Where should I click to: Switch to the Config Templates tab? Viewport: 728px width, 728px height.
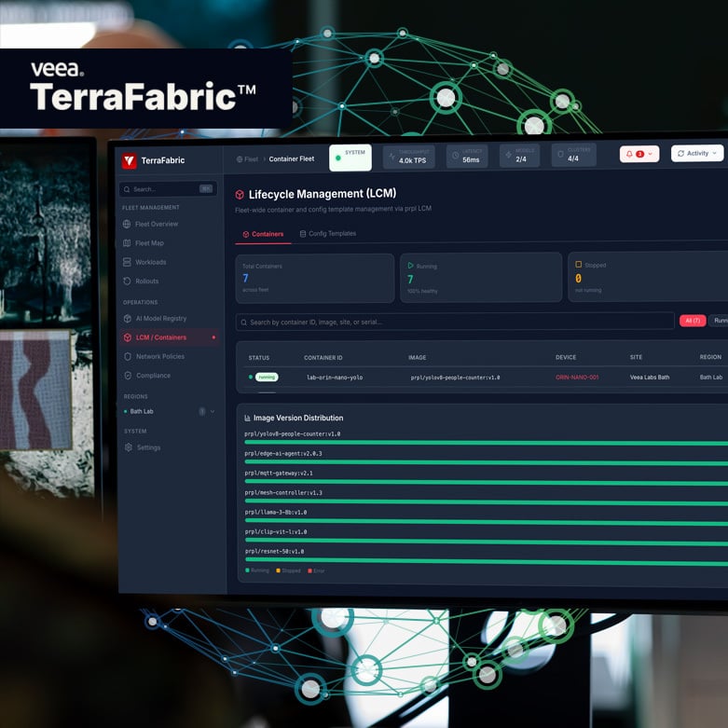coord(327,234)
